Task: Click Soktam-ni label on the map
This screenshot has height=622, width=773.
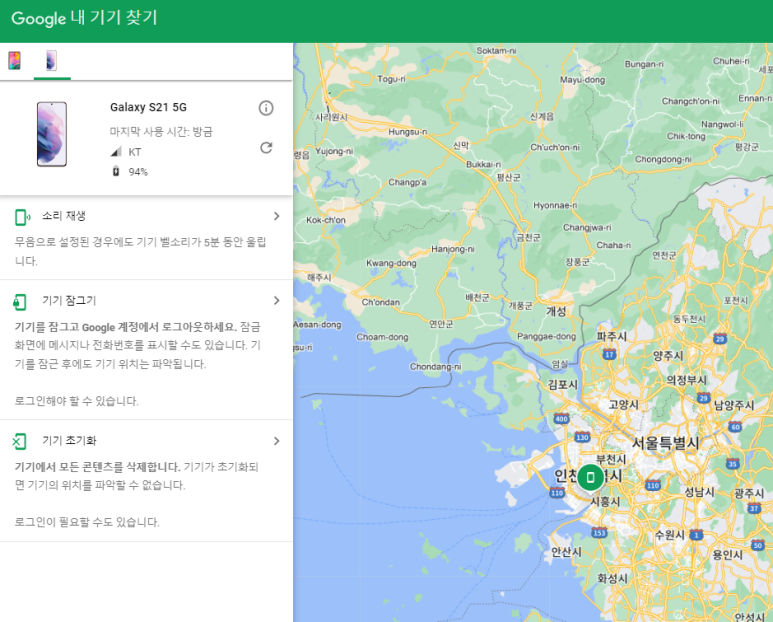Action: tap(496, 50)
